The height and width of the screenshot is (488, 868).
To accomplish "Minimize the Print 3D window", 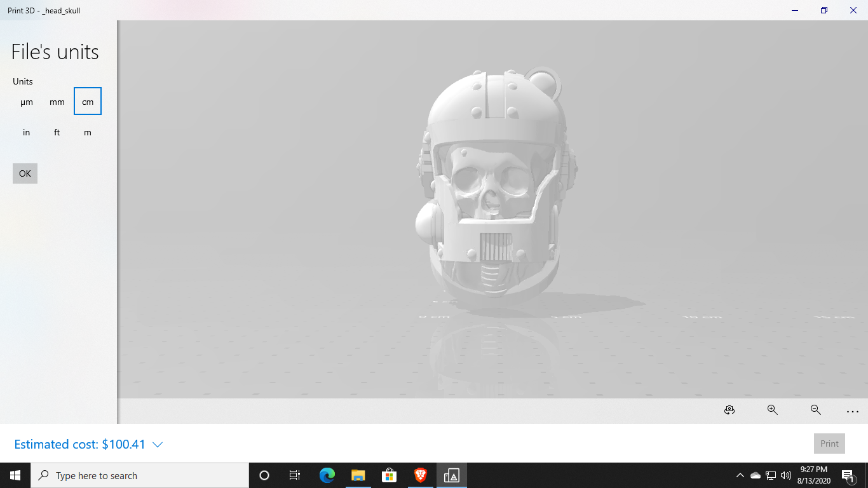I will coord(795,10).
